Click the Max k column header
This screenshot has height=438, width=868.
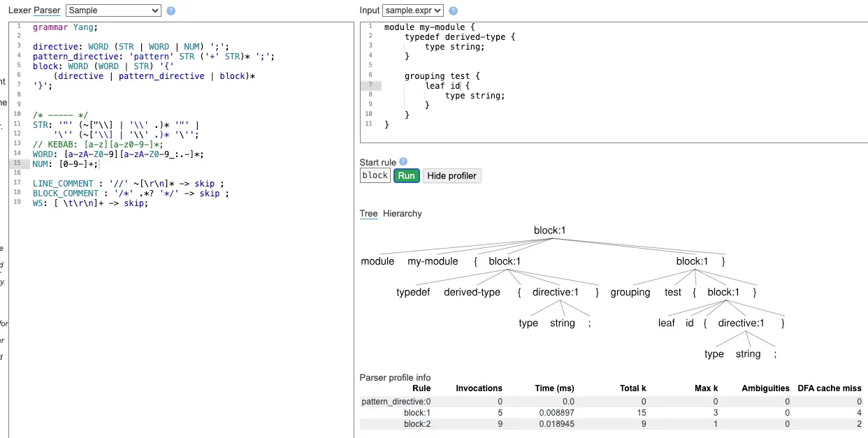(704, 388)
